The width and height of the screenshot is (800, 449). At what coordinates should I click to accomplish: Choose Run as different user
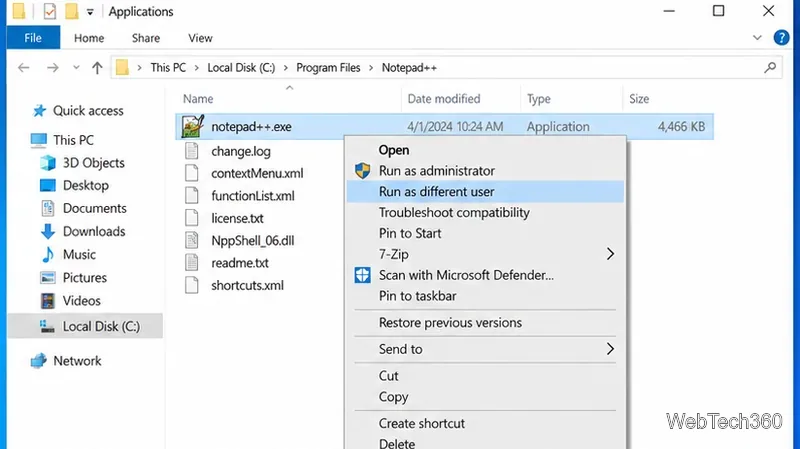[485, 192]
